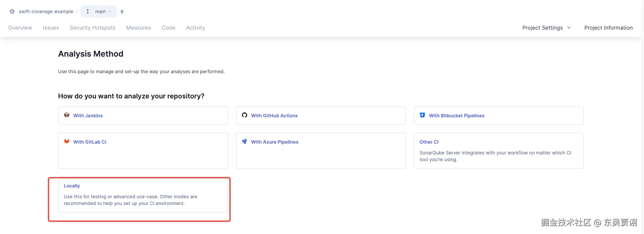Screen dimensions: 644x234
Task: Go to the Security Hotspots tab
Action: [93, 28]
